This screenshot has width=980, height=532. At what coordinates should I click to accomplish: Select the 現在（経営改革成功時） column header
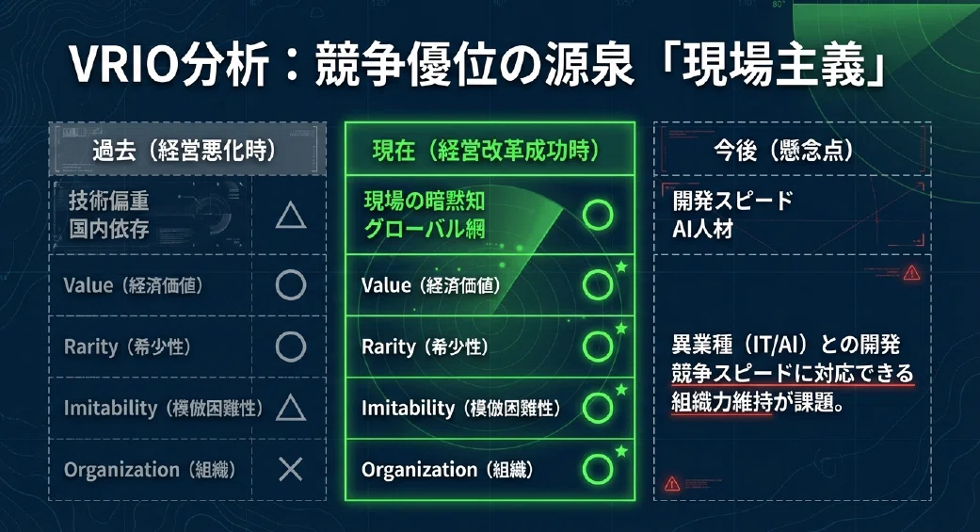point(490,150)
